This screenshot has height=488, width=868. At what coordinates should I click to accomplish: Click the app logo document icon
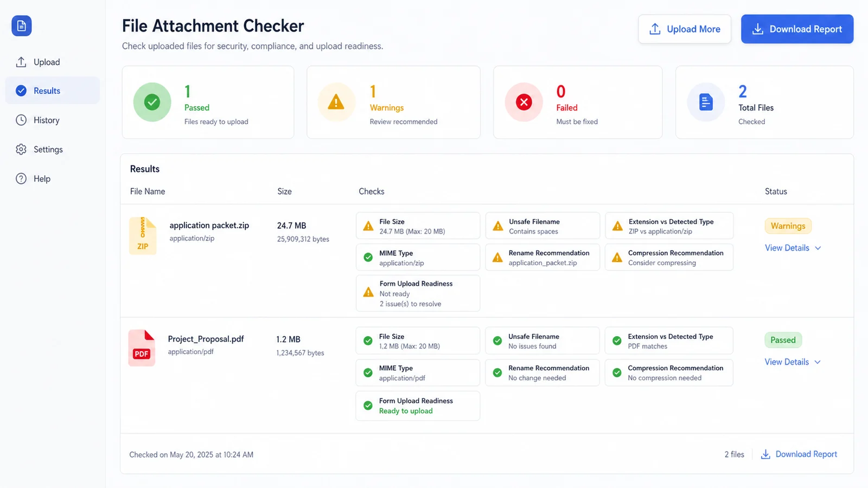(22, 25)
